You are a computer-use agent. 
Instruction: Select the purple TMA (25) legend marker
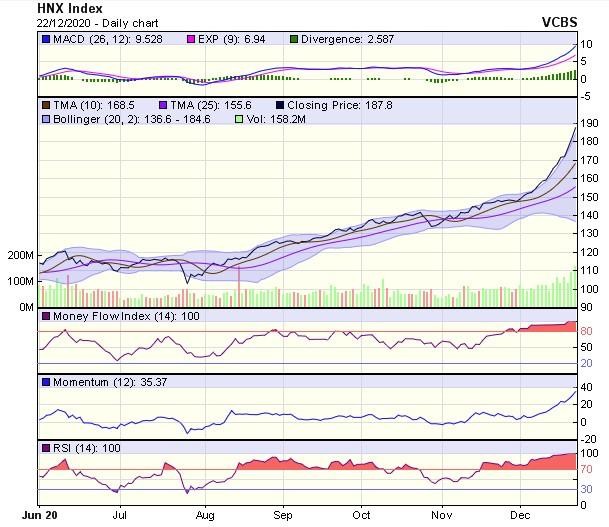(164, 105)
